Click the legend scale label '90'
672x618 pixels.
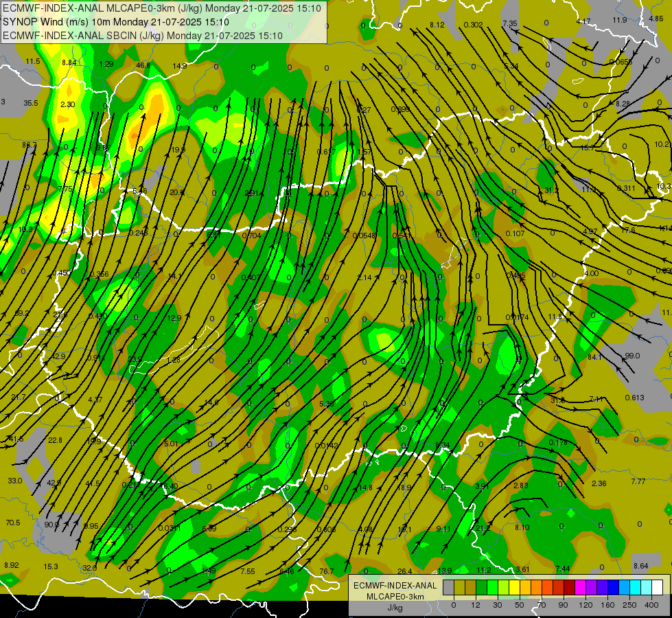563,605
